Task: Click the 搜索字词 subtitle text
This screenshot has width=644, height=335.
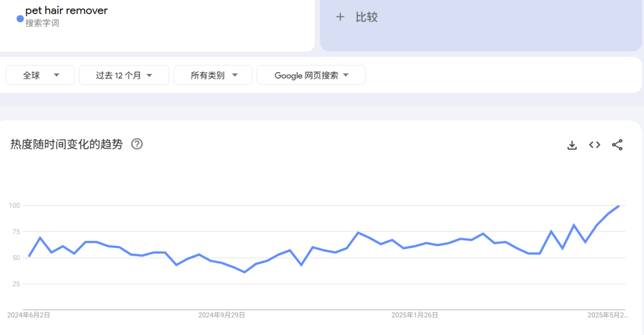Action: (42, 23)
